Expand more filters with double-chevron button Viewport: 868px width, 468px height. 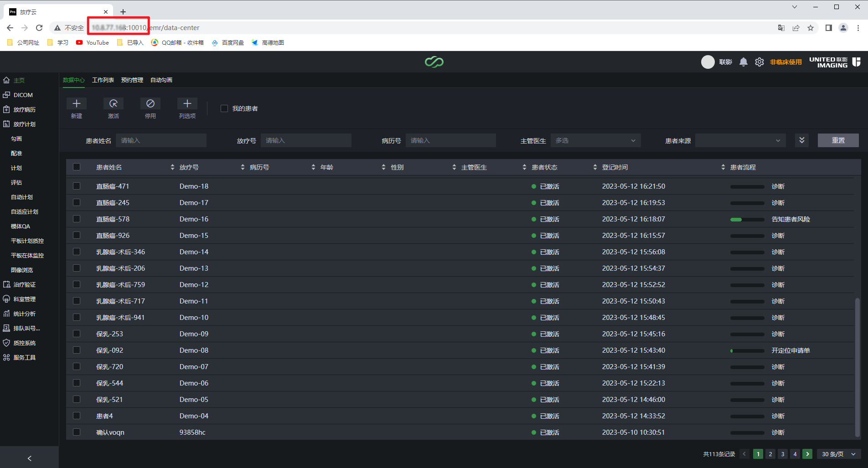(802, 140)
